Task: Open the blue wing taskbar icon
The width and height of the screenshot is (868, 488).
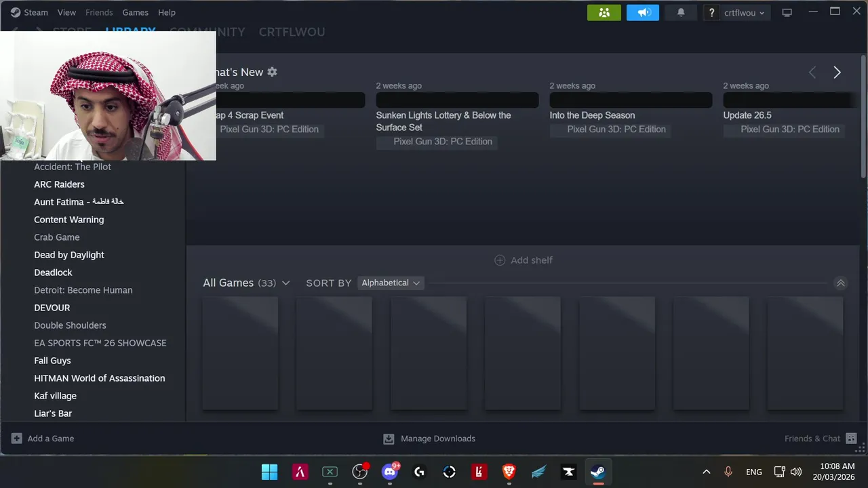Action: point(539,472)
